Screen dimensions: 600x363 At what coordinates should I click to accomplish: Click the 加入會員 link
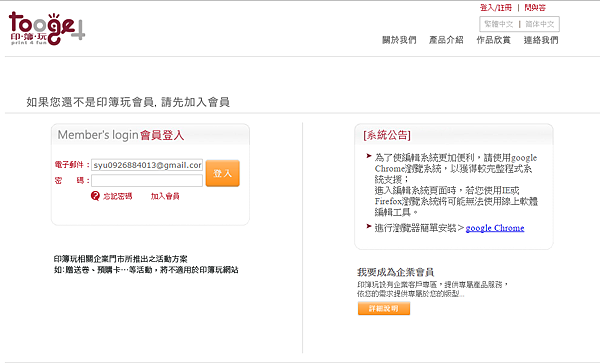point(165,196)
